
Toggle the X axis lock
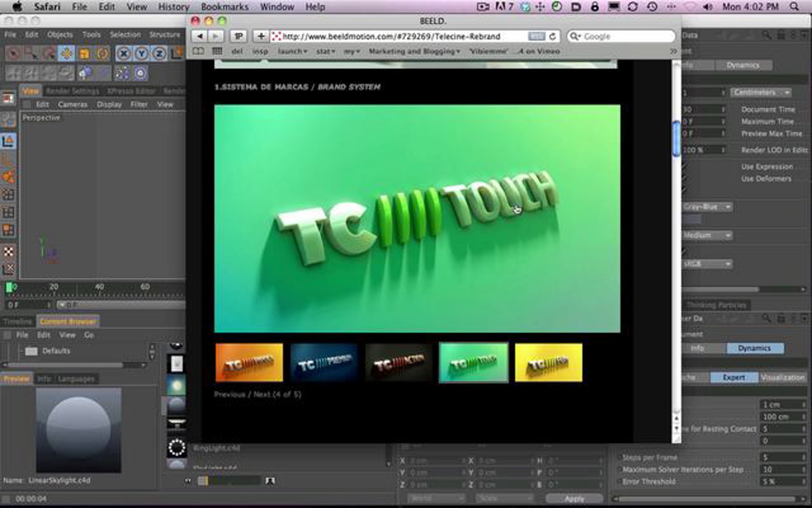(124, 54)
